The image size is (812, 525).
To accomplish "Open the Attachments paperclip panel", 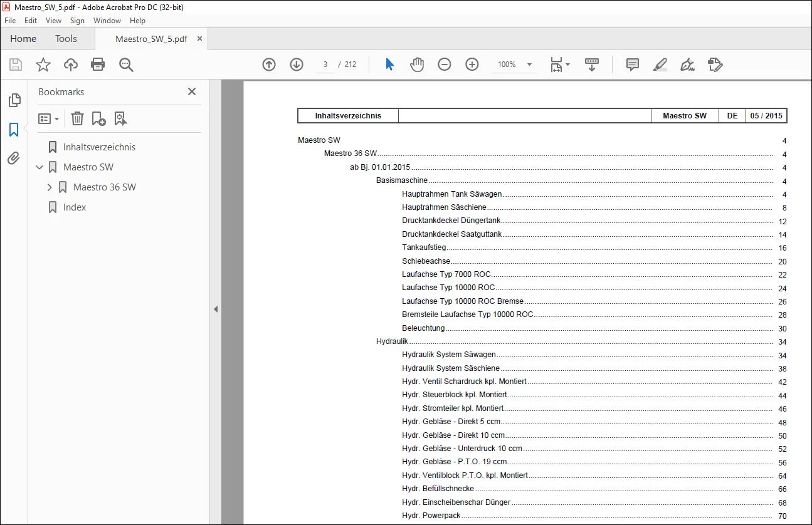I will click(x=14, y=159).
